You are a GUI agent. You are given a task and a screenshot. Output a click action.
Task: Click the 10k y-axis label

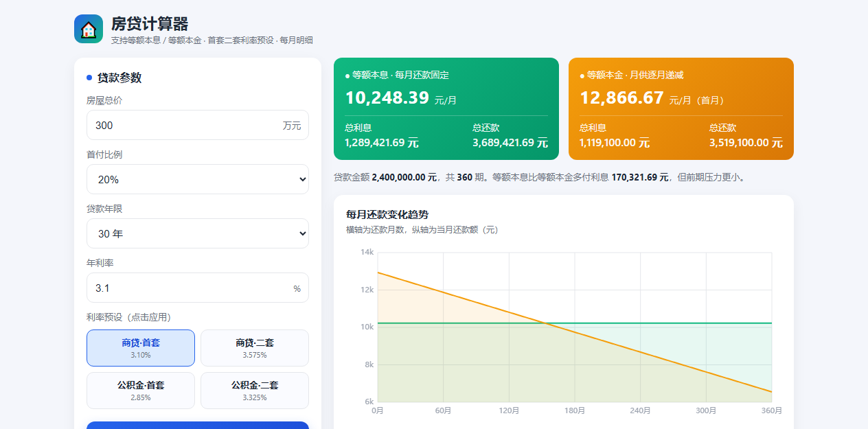367,327
